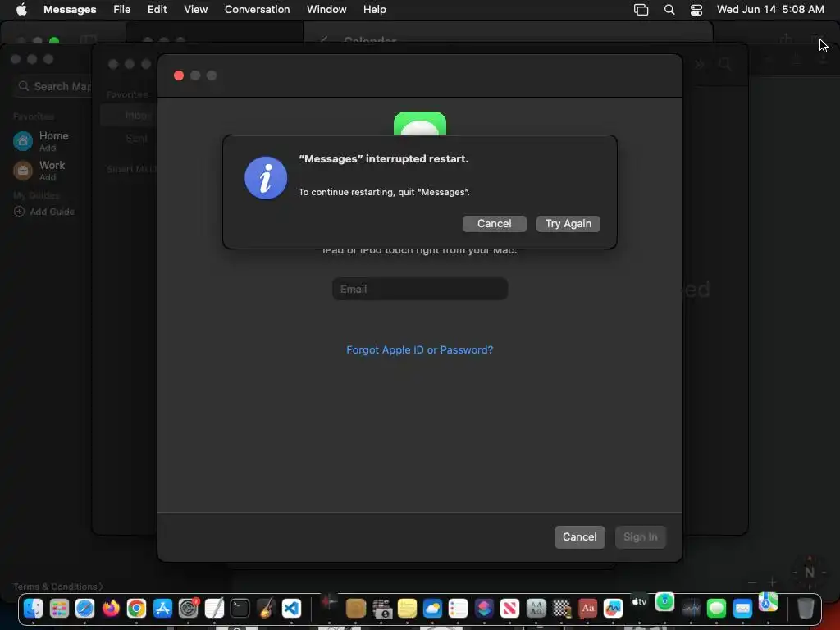The height and width of the screenshot is (630, 840).
Task: Open System Settings from the Dock
Action: pyautogui.click(x=188, y=609)
